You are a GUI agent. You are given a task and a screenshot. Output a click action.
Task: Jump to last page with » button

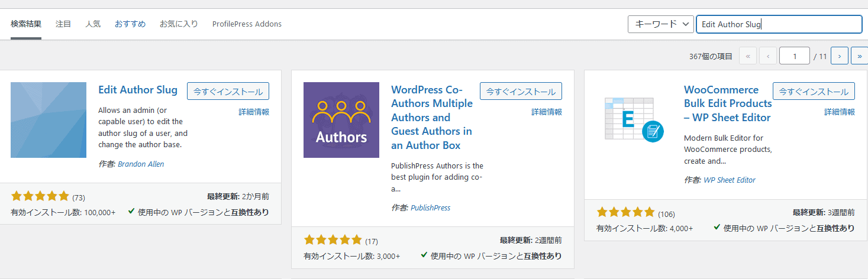860,56
